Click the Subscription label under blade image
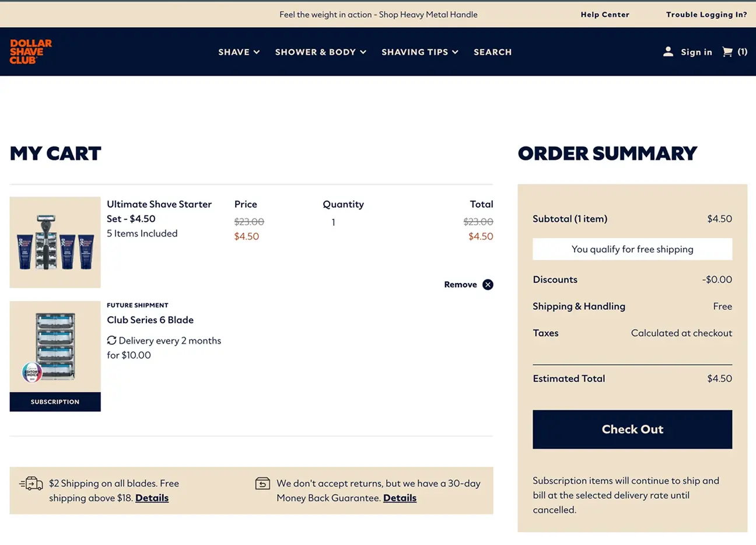 55,402
